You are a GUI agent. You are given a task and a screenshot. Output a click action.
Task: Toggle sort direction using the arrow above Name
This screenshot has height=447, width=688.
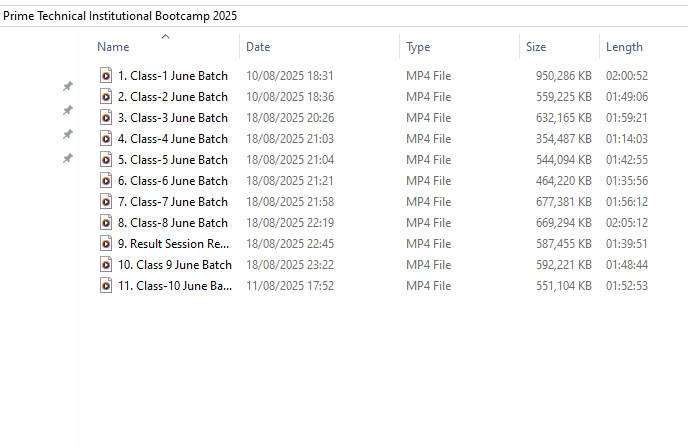click(166, 37)
